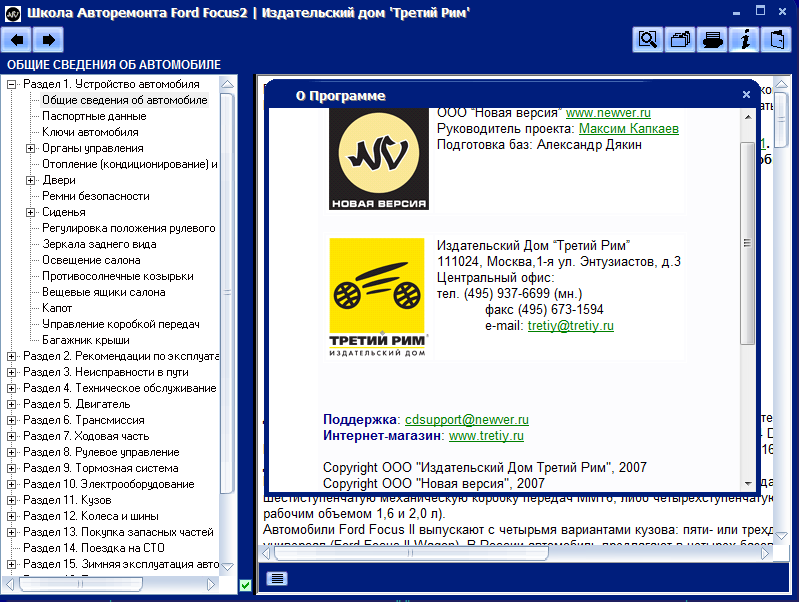Viewport: 799px width, 602px height.
Task: Click the tree panel's scroll down arrow
Action: [228, 566]
